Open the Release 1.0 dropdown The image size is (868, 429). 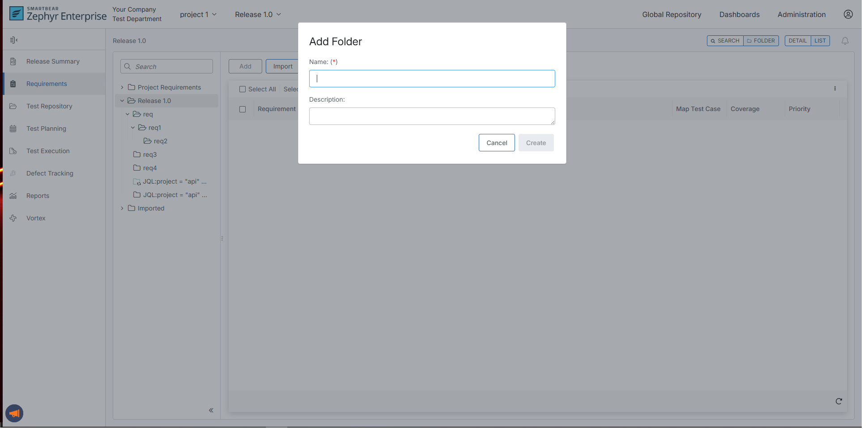point(258,14)
